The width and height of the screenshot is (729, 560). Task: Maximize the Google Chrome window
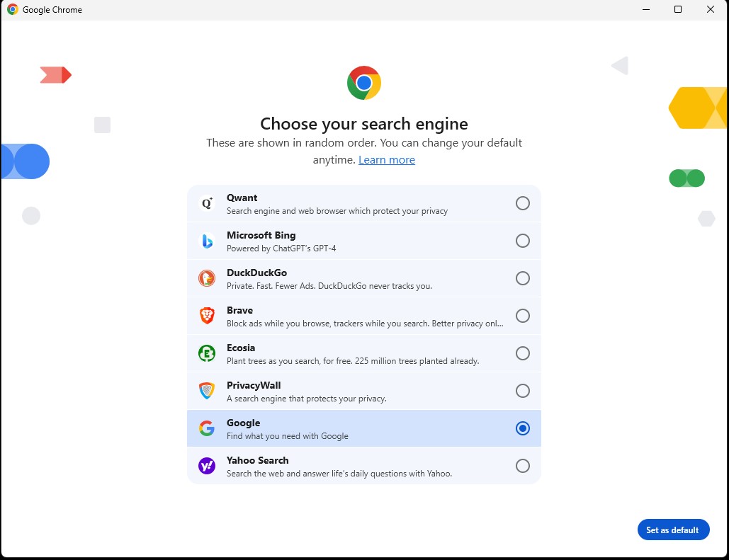coord(678,9)
